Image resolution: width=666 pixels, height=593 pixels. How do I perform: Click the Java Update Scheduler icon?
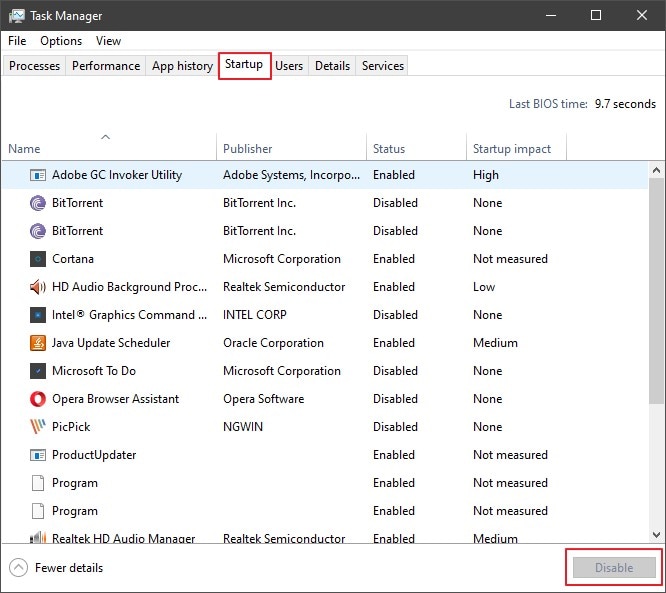tap(38, 343)
